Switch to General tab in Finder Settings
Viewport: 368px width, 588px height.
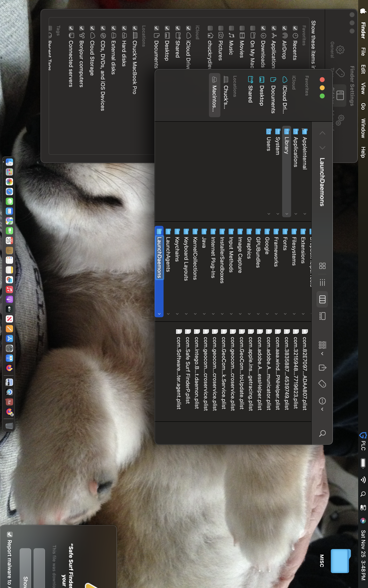pyautogui.click(x=337, y=50)
